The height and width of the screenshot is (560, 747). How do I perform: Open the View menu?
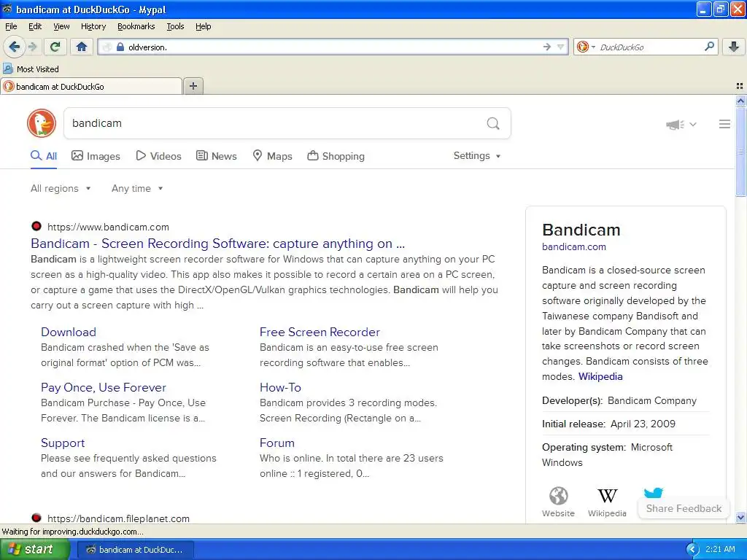click(61, 26)
